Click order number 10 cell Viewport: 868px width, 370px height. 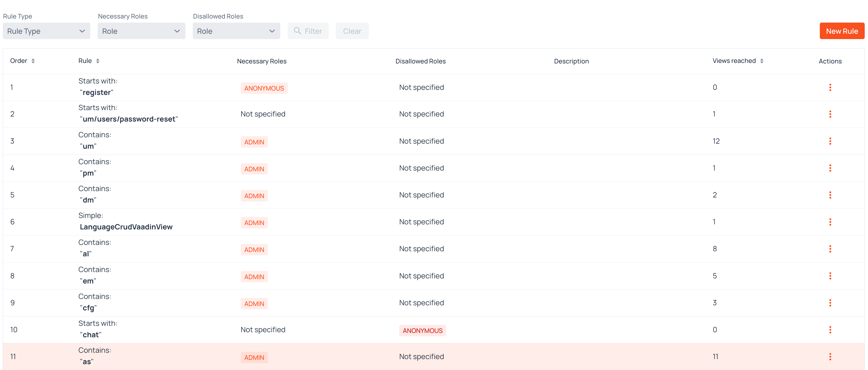[14, 330]
